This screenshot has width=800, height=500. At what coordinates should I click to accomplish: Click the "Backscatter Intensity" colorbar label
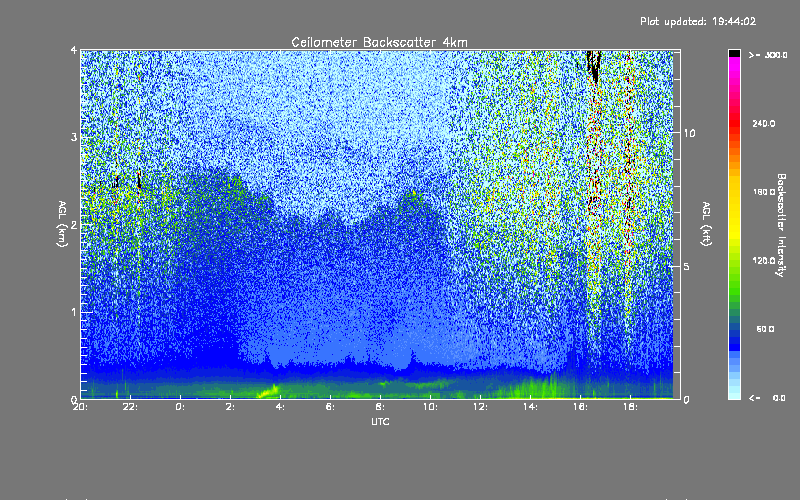tap(781, 225)
